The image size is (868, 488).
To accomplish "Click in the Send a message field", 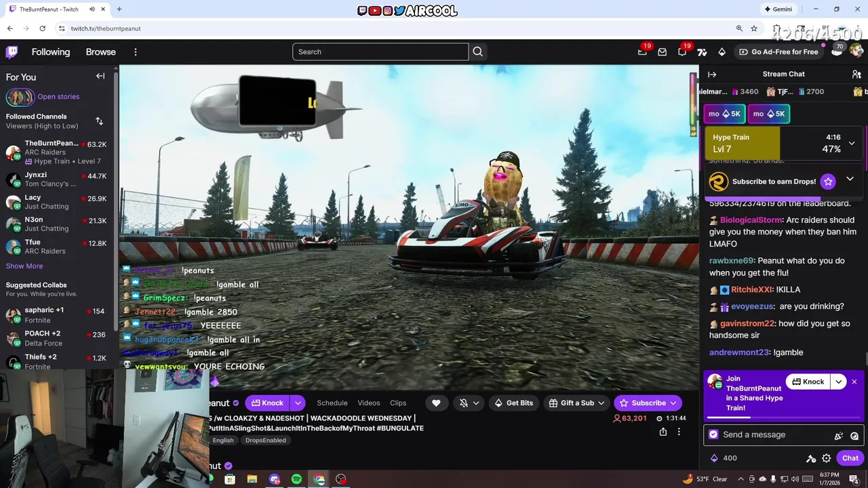I will pyautogui.click(x=773, y=435).
